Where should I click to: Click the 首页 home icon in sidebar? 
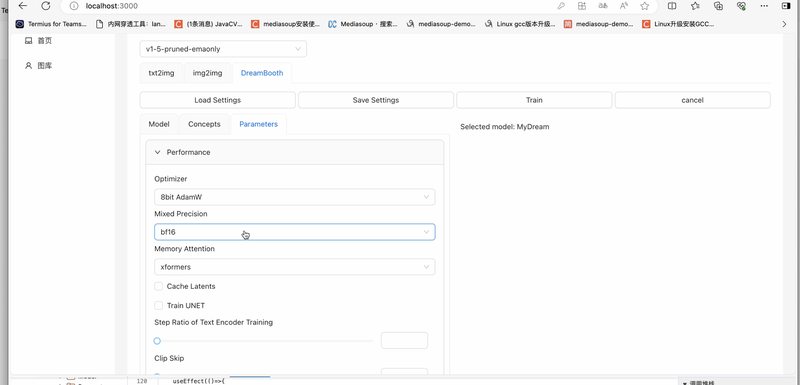[29, 41]
